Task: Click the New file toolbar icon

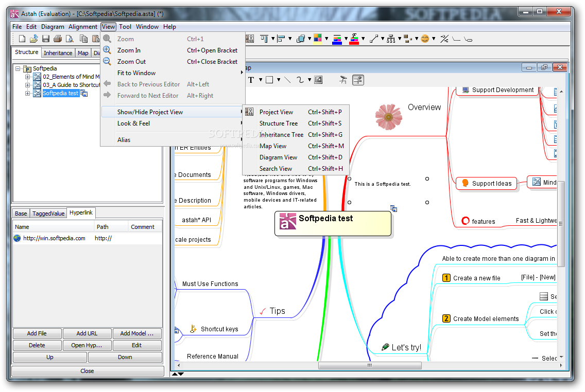Action: [x=22, y=39]
